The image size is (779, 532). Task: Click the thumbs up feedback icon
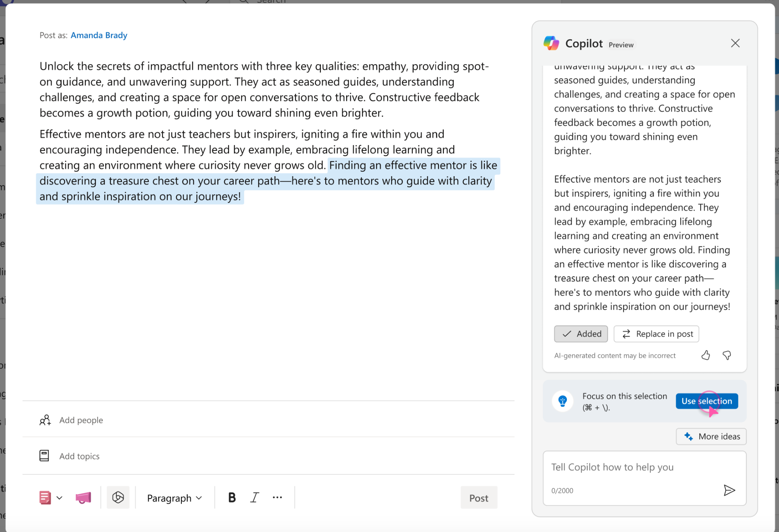(705, 354)
